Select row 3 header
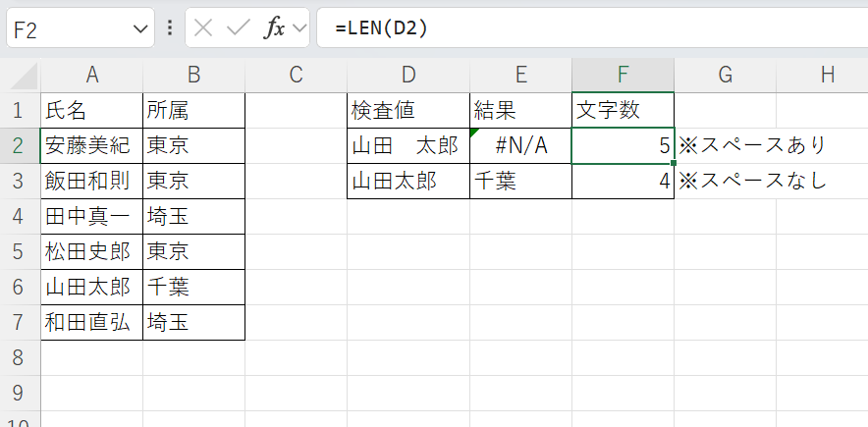868x427 pixels. [x=20, y=182]
